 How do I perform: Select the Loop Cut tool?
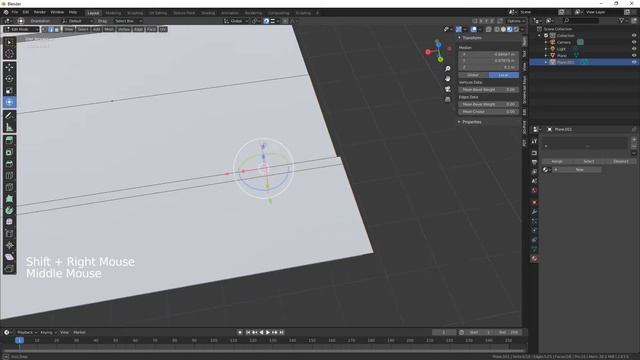pyautogui.click(x=9, y=176)
